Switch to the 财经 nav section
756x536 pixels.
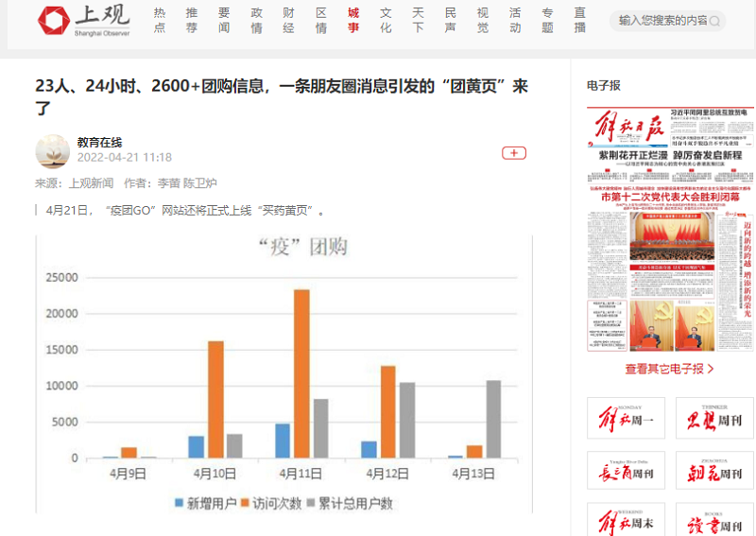[x=288, y=20]
